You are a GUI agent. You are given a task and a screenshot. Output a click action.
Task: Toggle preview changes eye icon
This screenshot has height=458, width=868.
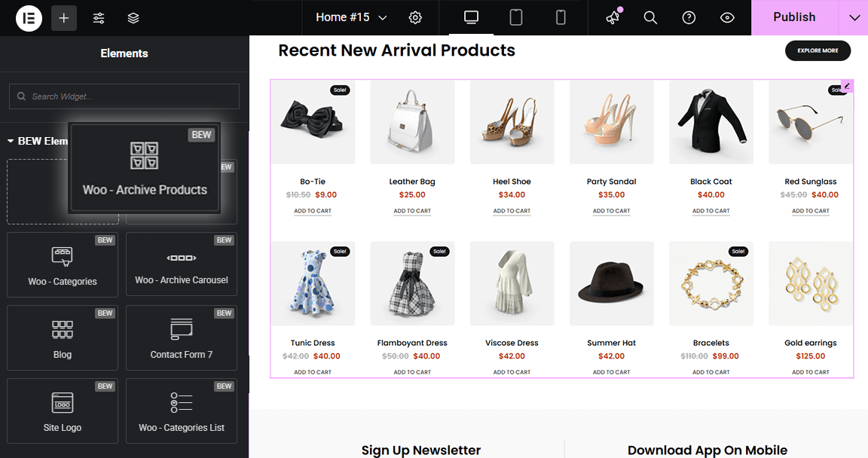click(727, 17)
